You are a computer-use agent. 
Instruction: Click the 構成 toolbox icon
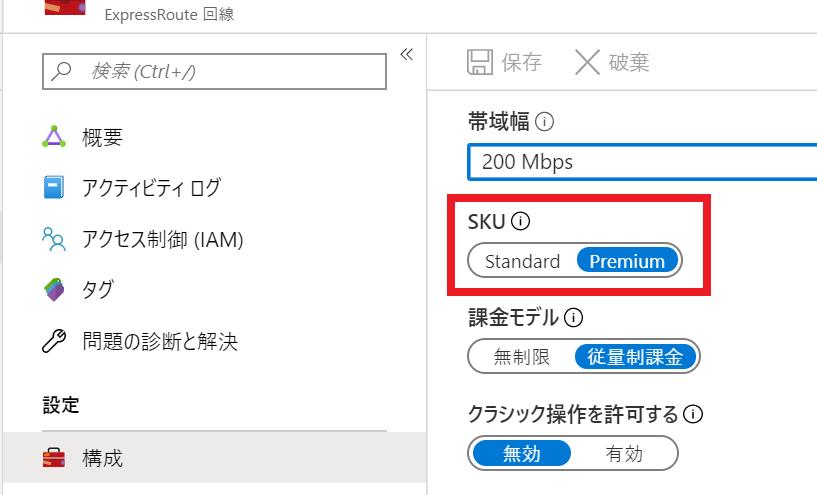coord(54,459)
